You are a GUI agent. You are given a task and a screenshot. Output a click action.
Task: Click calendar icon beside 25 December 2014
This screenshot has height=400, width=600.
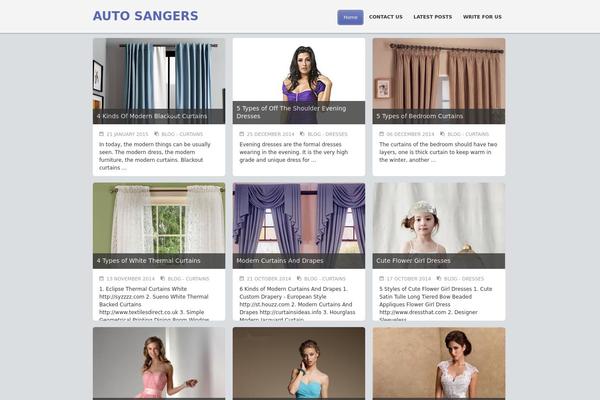point(242,134)
